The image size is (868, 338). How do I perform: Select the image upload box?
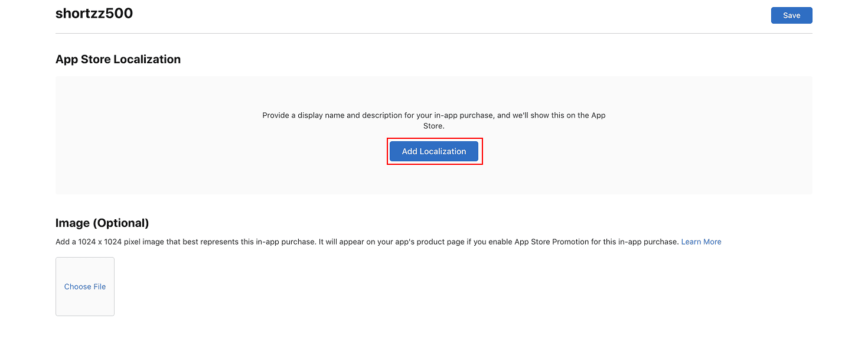tap(85, 287)
